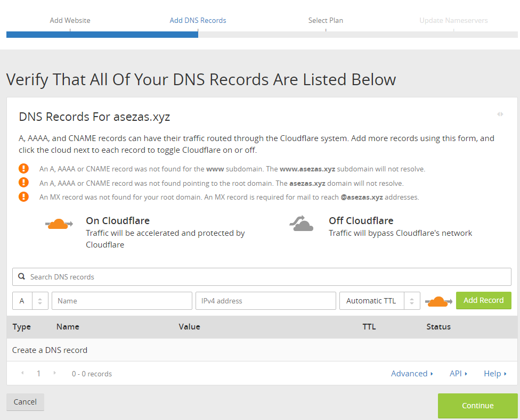Open the Automatic TTL dropdown

(379, 301)
